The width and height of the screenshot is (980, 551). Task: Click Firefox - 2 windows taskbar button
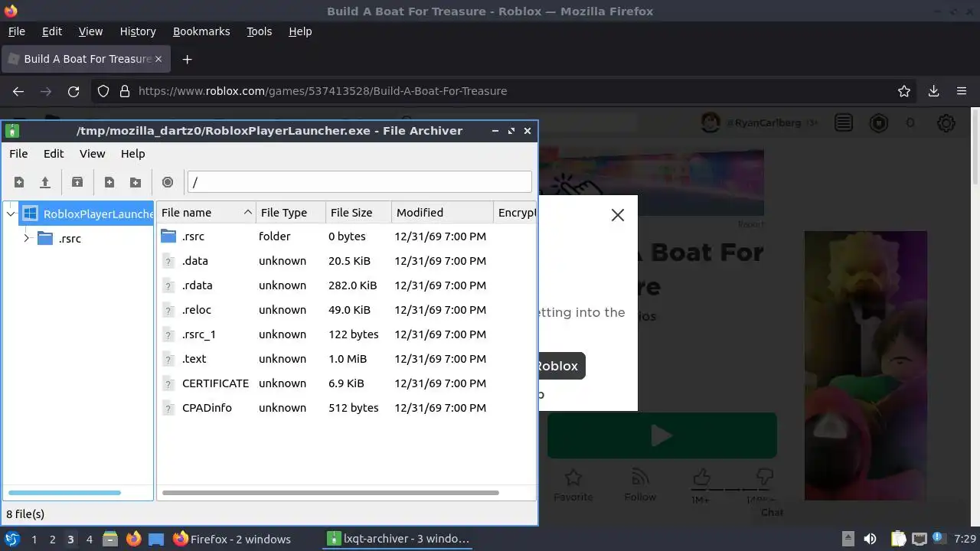pyautogui.click(x=232, y=539)
